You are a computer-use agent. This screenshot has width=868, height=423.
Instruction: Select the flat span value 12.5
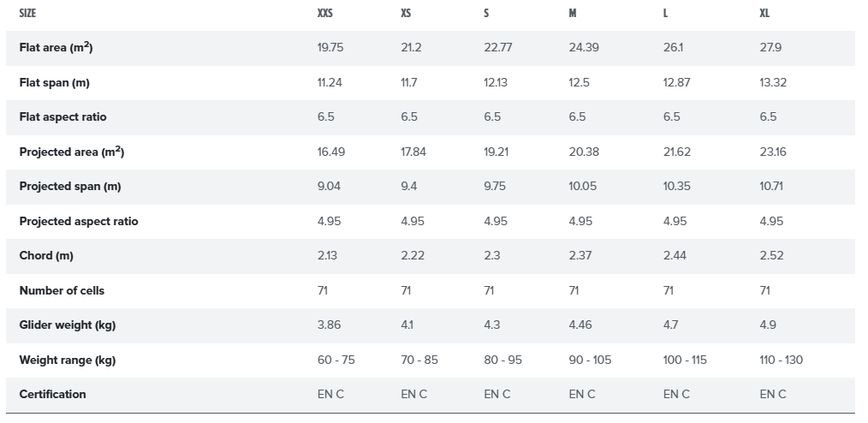point(579,82)
